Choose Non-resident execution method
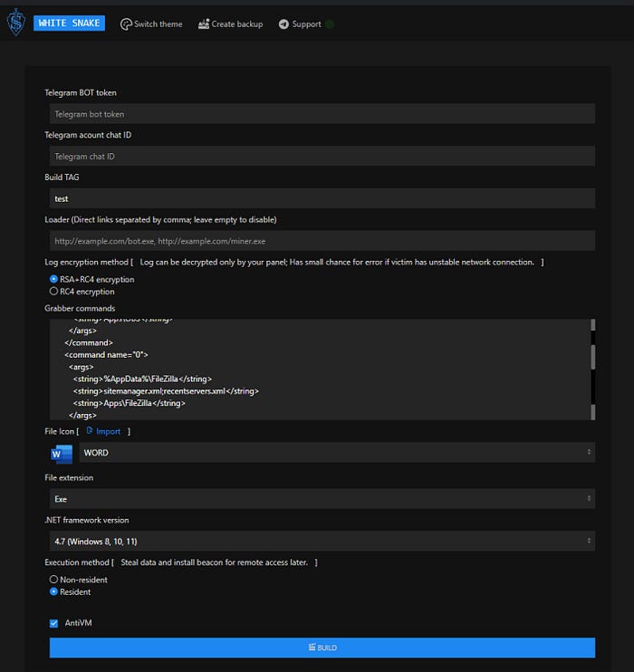This screenshot has width=634, height=672. [53, 580]
